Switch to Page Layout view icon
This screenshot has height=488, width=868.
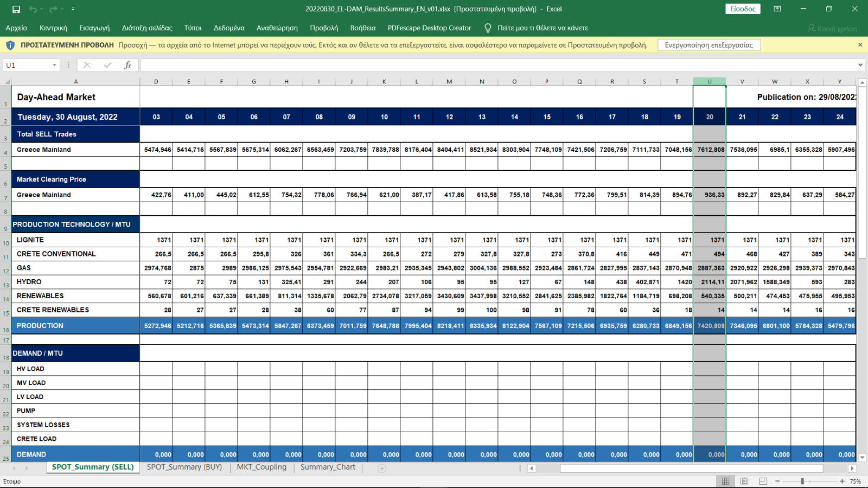744,481
